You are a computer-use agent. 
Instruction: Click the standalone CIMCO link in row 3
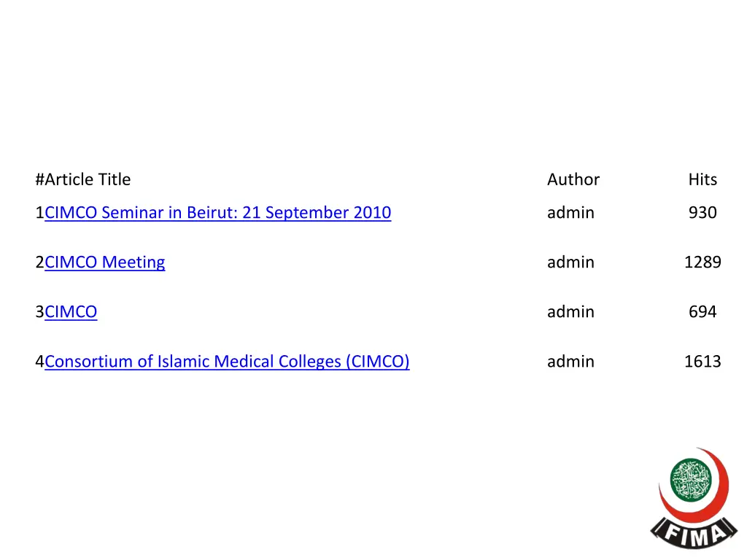pyautogui.click(x=71, y=312)
